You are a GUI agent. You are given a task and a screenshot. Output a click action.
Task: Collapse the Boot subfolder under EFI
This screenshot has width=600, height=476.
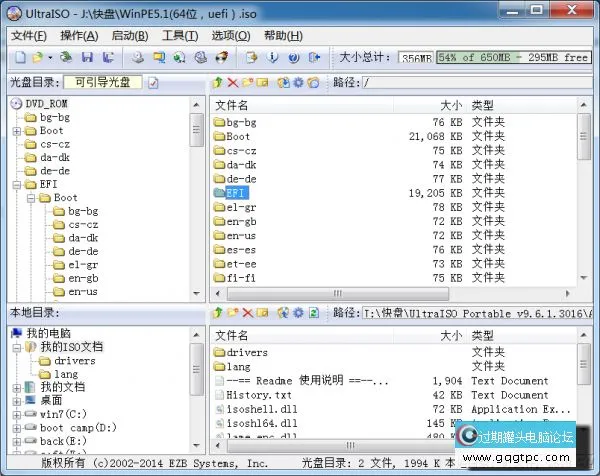click(31, 198)
